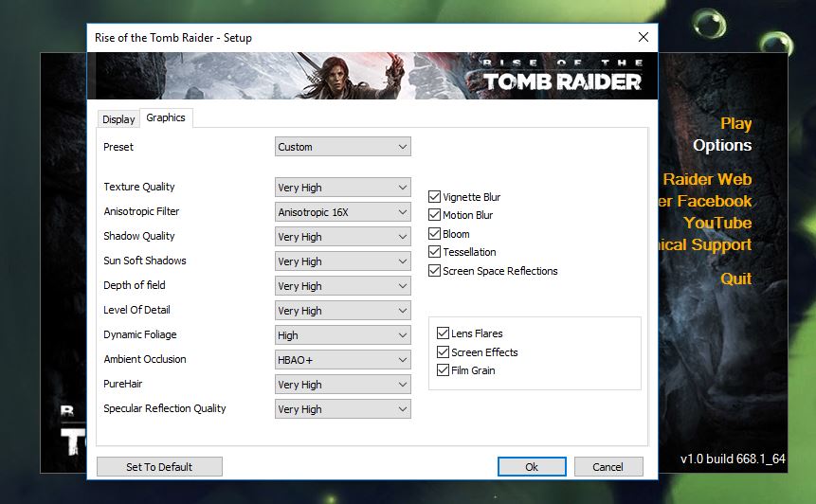Expand the Anisotropic Filter dropdown
The height and width of the screenshot is (504, 816).
pyautogui.click(x=342, y=211)
